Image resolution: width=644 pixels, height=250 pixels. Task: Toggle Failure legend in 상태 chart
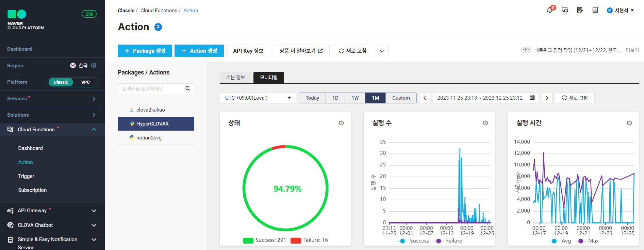click(x=309, y=240)
